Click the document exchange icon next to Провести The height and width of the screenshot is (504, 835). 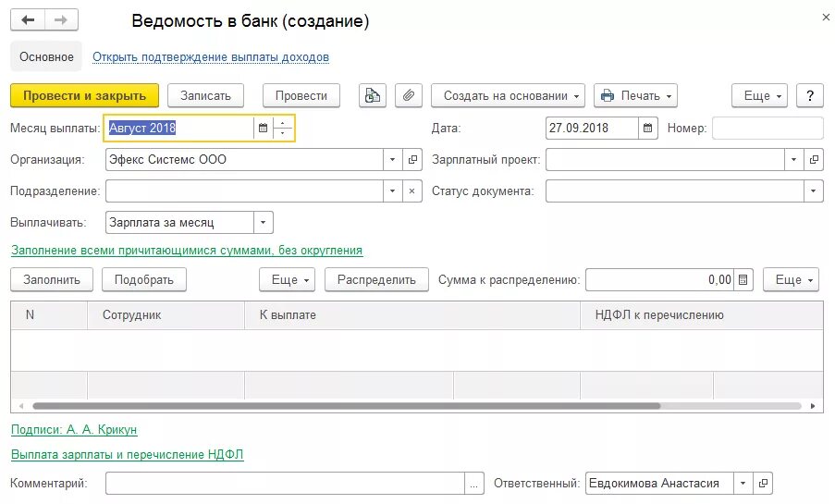(x=372, y=95)
